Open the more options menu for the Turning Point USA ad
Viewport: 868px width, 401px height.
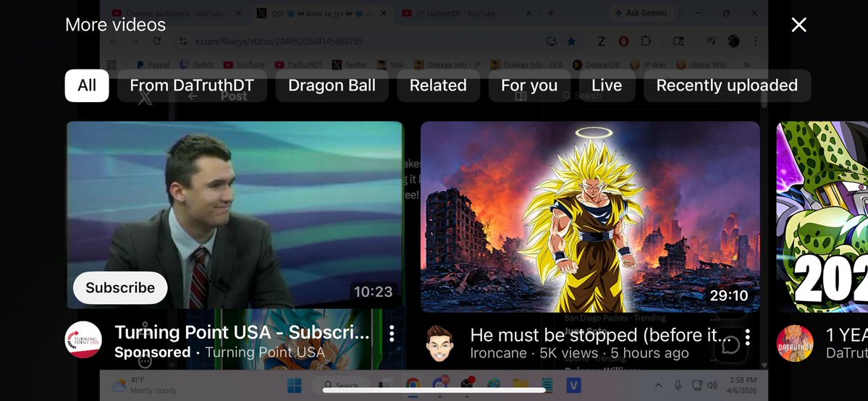pyautogui.click(x=392, y=333)
